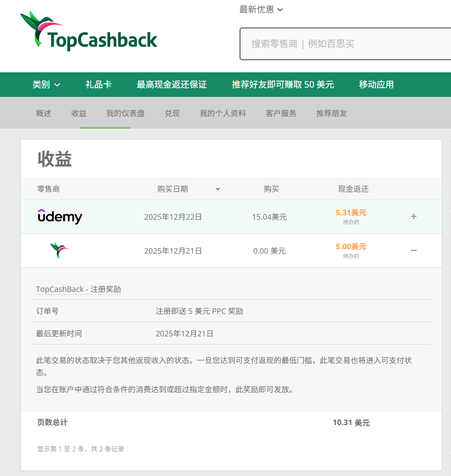Select the 15.04美元 purchase amount
Image resolution: width=451 pixels, height=476 pixels.
click(x=270, y=217)
